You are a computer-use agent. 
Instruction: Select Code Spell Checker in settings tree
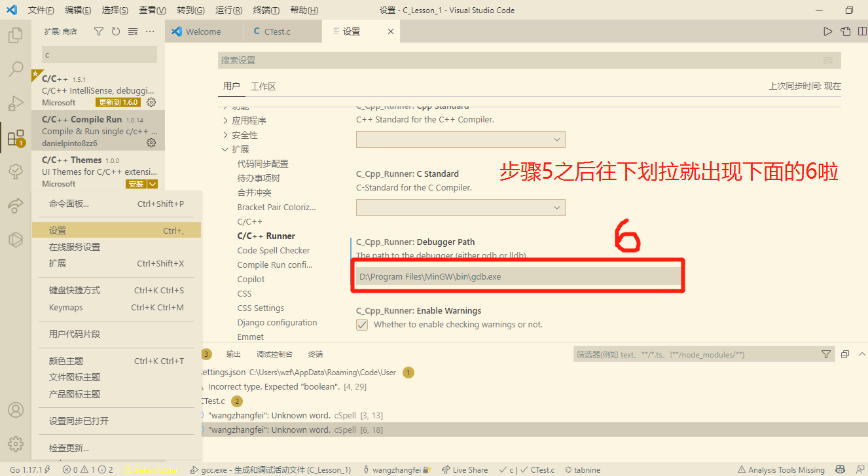pyautogui.click(x=274, y=250)
